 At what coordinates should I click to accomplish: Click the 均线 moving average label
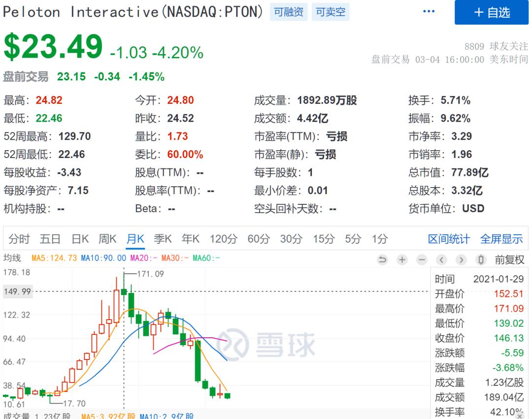click(12, 258)
